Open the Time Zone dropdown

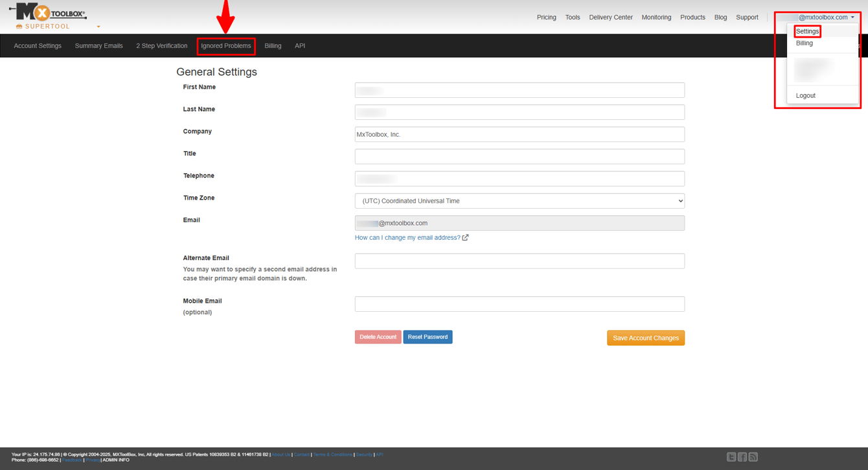520,201
